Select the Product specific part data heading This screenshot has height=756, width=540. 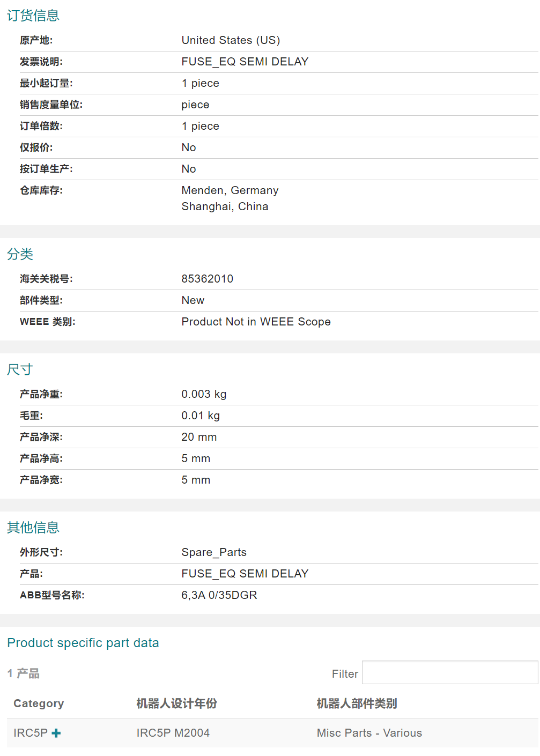point(83,643)
